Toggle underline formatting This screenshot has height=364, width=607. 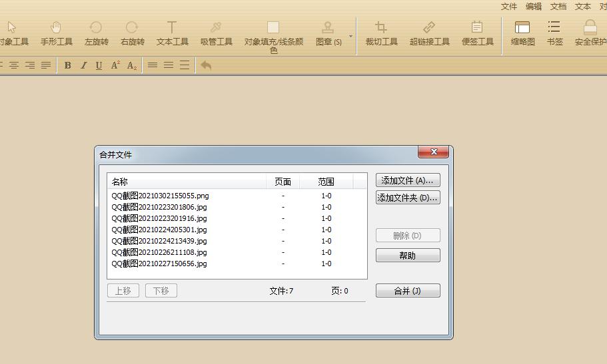tap(99, 65)
